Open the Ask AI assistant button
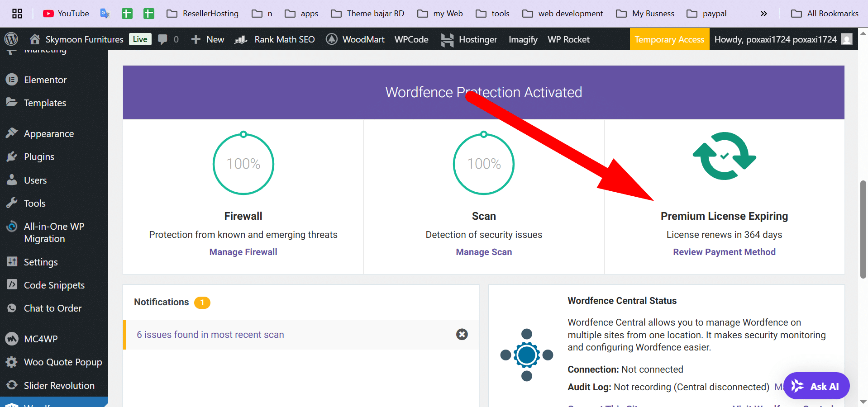The height and width of the screenshot is (407, 868). [816, 386]
